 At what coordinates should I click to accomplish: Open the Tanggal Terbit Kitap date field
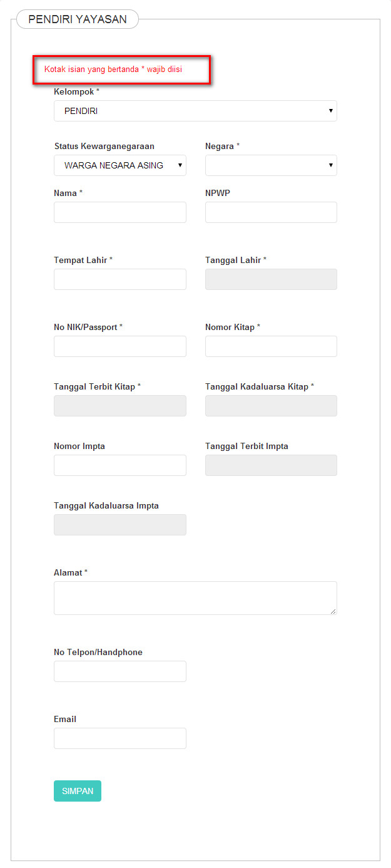pos(120,406)
